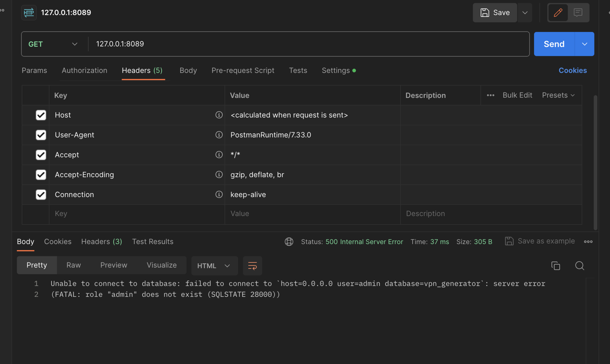Toggle line wrap in response body
610x364 pixels.
coord(252,266)
